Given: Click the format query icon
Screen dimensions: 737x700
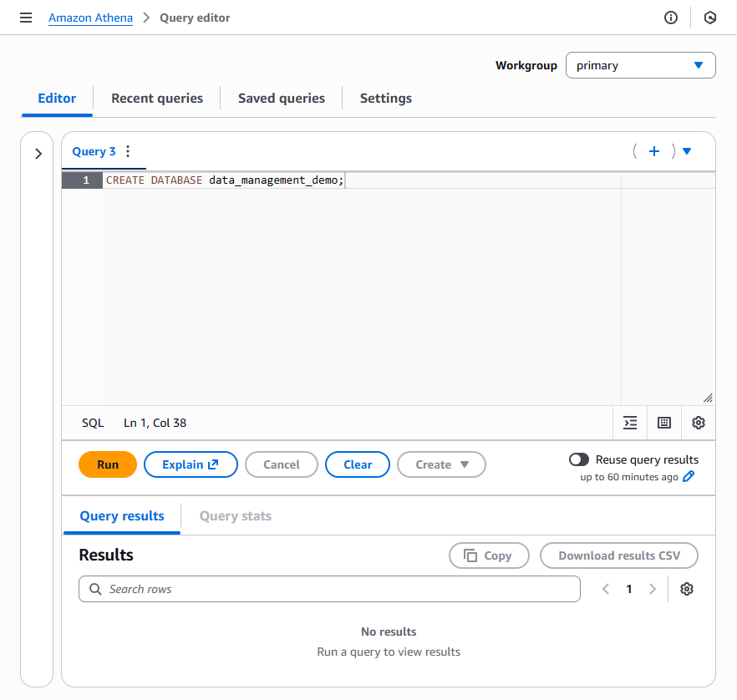Looking at the screenshot, I should [x=630, y=423].
